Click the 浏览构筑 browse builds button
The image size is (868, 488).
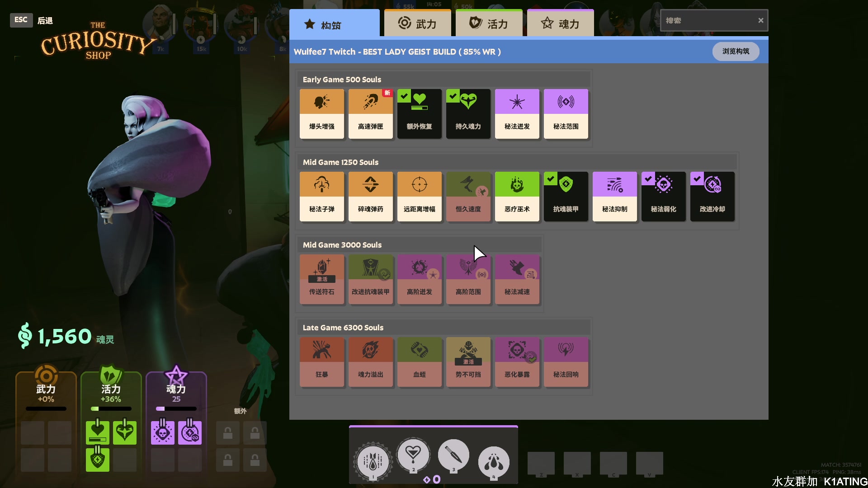click(736, 51)
